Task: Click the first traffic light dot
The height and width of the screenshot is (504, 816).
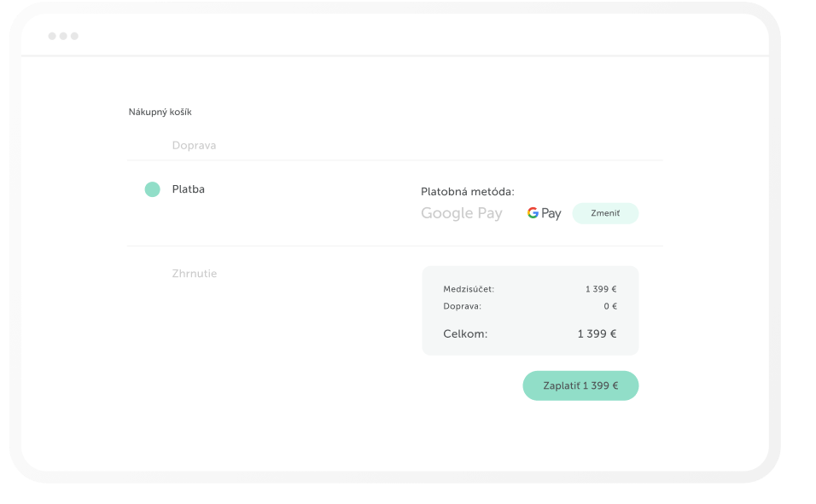Action: [53, 37]
